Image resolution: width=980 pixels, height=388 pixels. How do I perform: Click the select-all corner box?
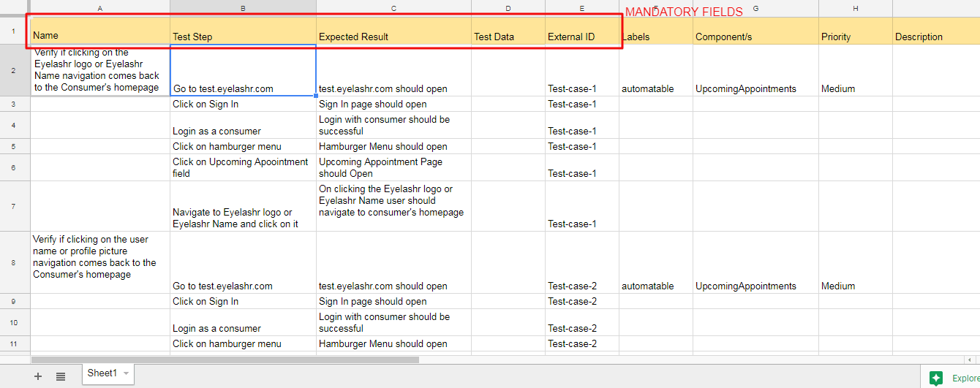tap(15, 8)
